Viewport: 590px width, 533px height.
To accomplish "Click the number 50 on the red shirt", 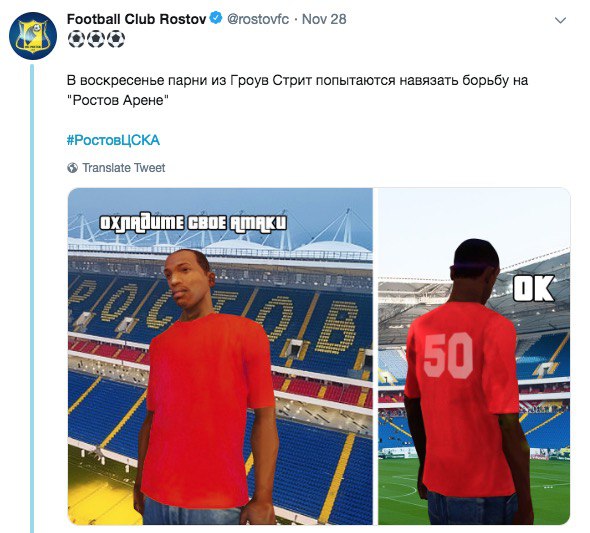I will click(448, 355).
